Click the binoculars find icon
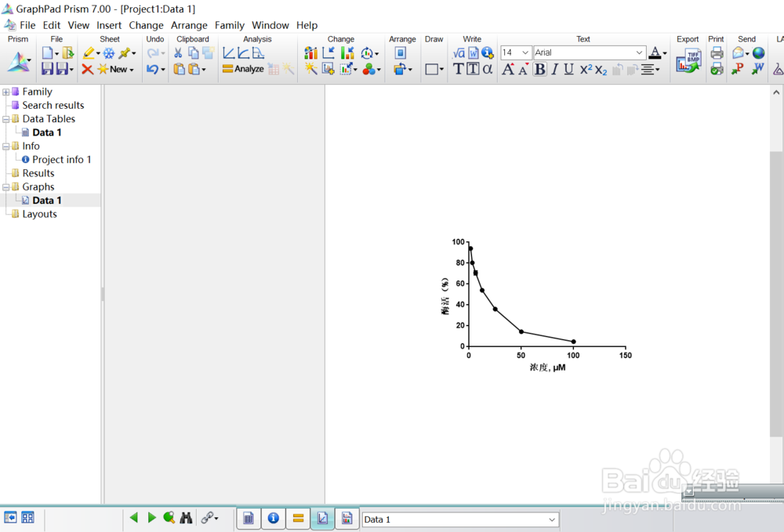 186,518
